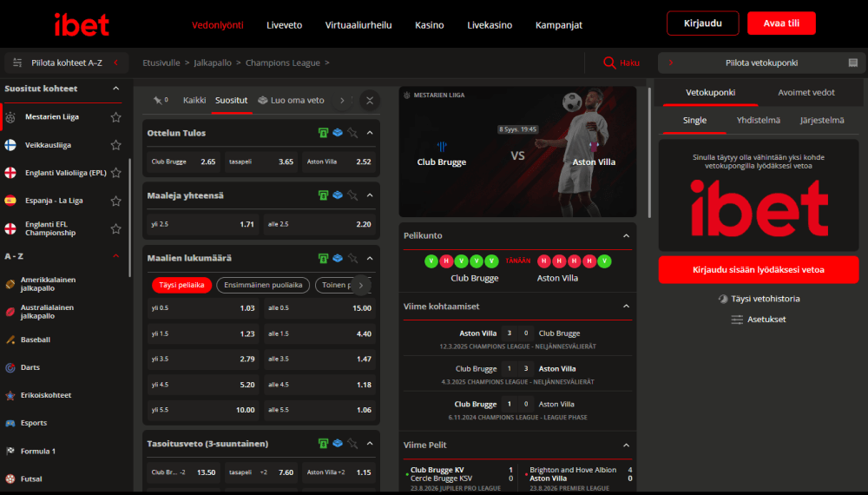Show more period filters with the arrow
Viewport: 868px width, 495px height.
coord(361,285)
